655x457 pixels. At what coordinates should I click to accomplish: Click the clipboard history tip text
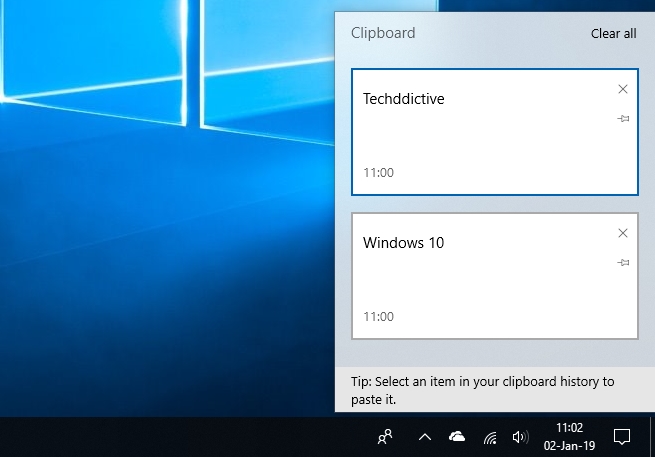click(482, 390)
